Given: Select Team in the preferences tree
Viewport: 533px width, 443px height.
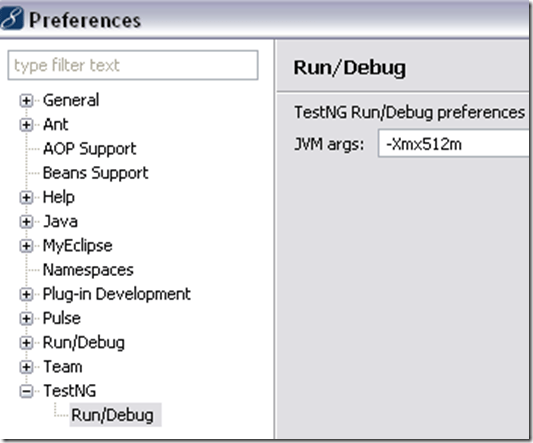Looking at the screenshot, I should tap(63, 367).
